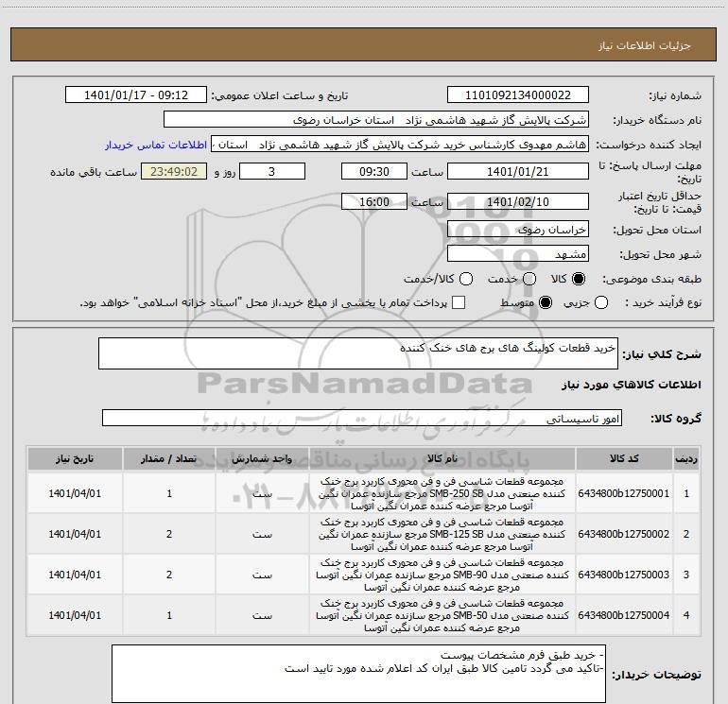Select item code 6434800b12750004
728x704 pixels.
[624, 615]
